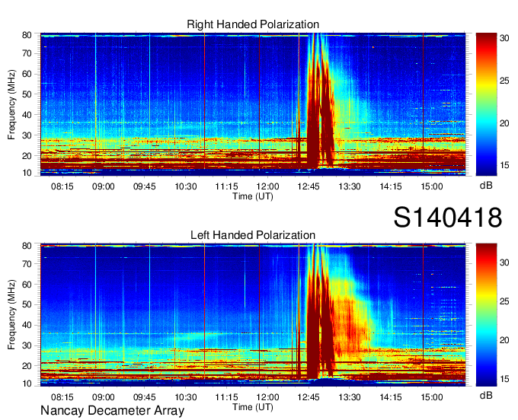The width and height of the screenshot is (518, 420).
Task: Click the 20 value on lower colorbar scale
Action: 504,340
